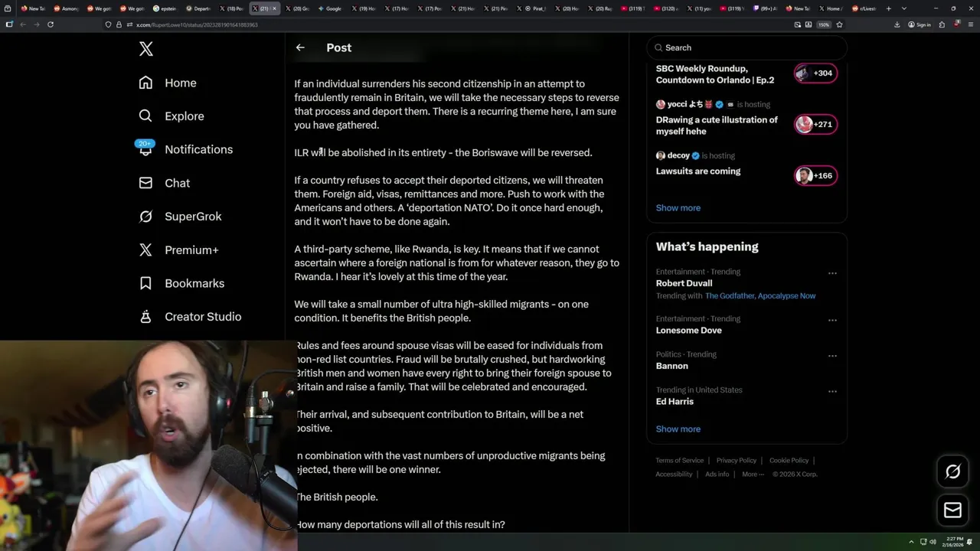Click the X logo in sidebar
Screen dimensions: 980x551
[146, 49]
